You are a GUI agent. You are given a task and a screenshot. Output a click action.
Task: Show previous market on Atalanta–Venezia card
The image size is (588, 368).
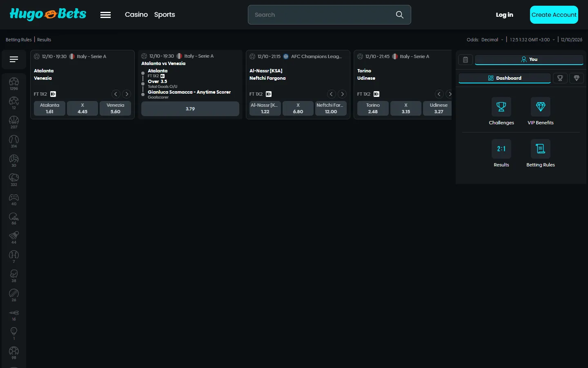[x=116, y=94]
